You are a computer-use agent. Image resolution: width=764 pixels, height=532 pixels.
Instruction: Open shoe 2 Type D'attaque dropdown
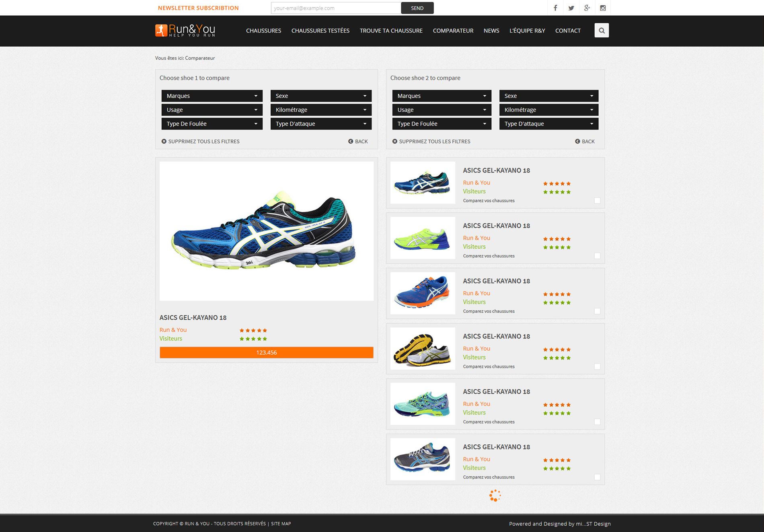tap(549, 124)
